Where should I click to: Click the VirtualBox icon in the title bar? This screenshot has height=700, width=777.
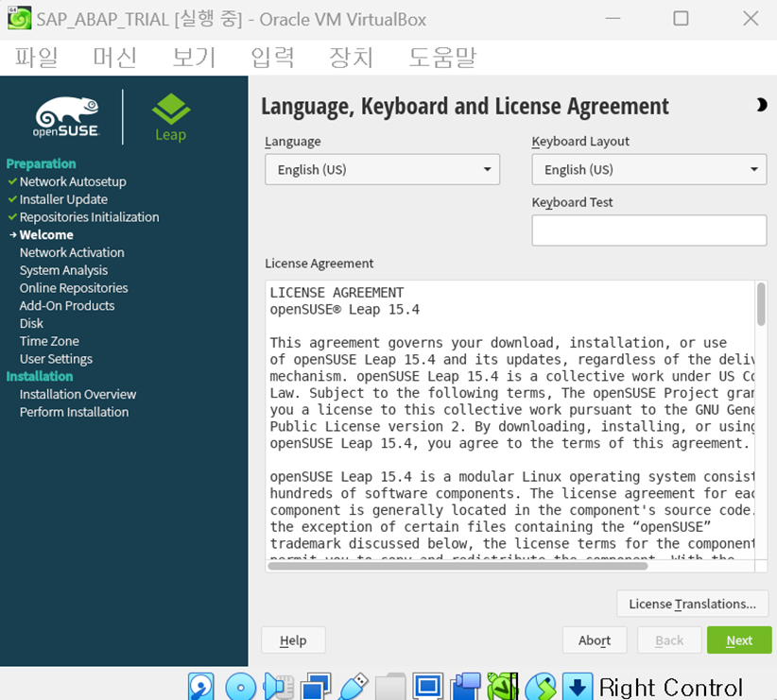tap(19, 18)
